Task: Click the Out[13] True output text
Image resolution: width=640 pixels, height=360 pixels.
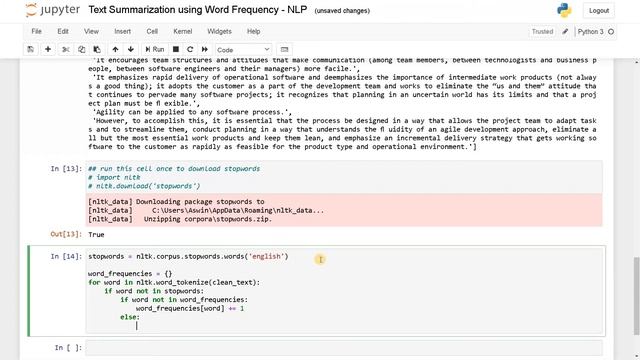Action: [x=96, y=235]
